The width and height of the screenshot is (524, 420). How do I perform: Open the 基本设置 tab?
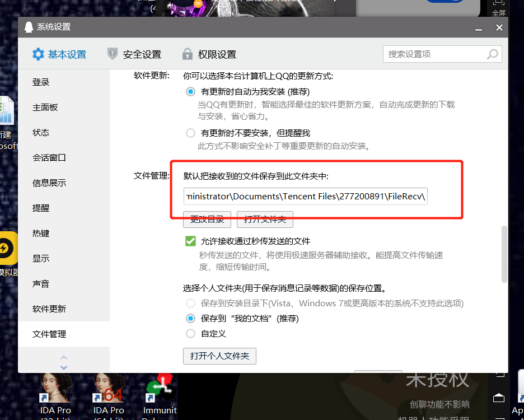[x=59, y=54]
